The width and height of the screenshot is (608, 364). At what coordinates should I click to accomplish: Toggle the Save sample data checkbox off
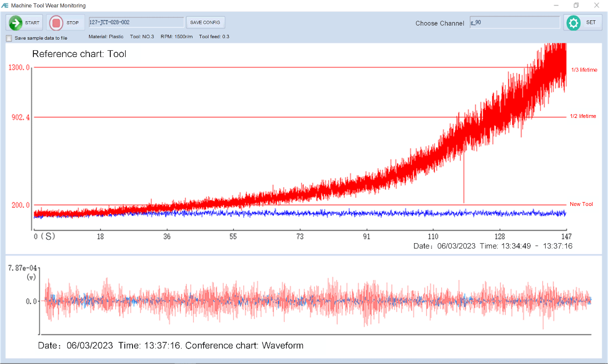point(8,38)
